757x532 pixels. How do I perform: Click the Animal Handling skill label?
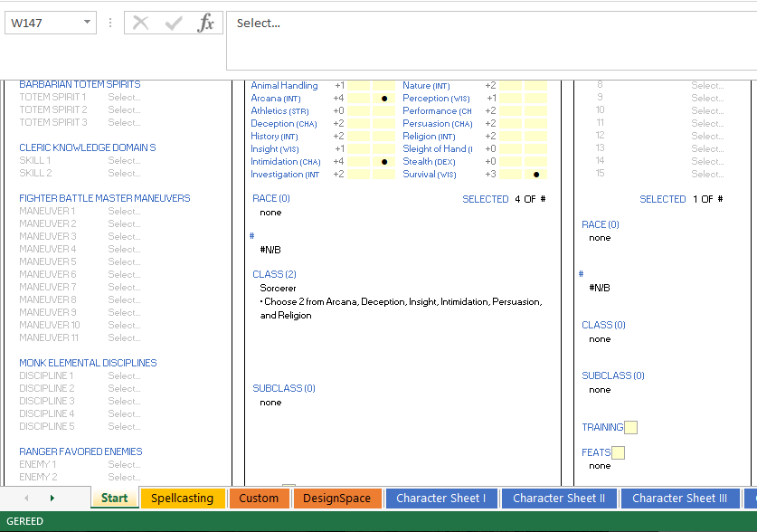pyautogui.click(x=284, y=85)
